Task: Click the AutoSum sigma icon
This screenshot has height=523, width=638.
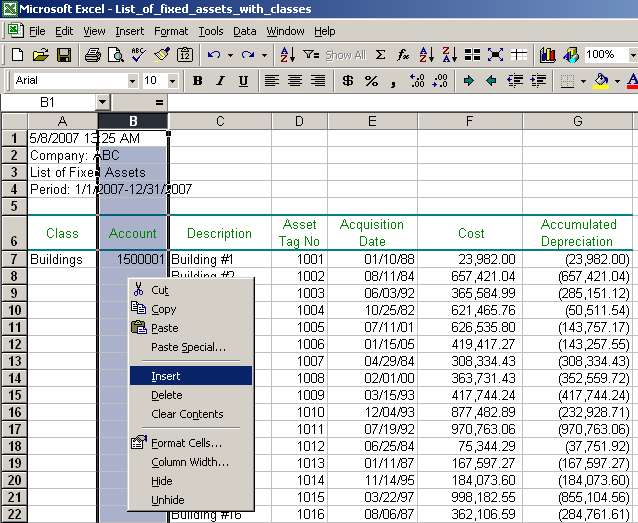Action: point(380,55)
